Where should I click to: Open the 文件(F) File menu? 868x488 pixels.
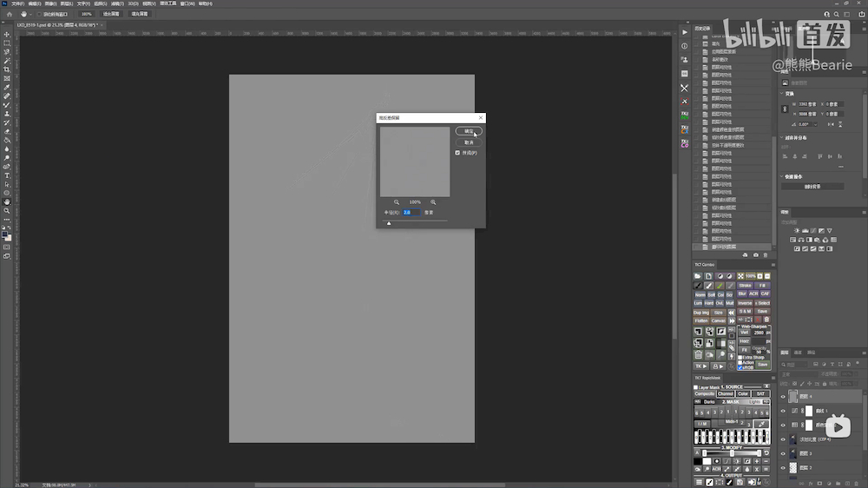pyautogui.click(x=17, y=3)
